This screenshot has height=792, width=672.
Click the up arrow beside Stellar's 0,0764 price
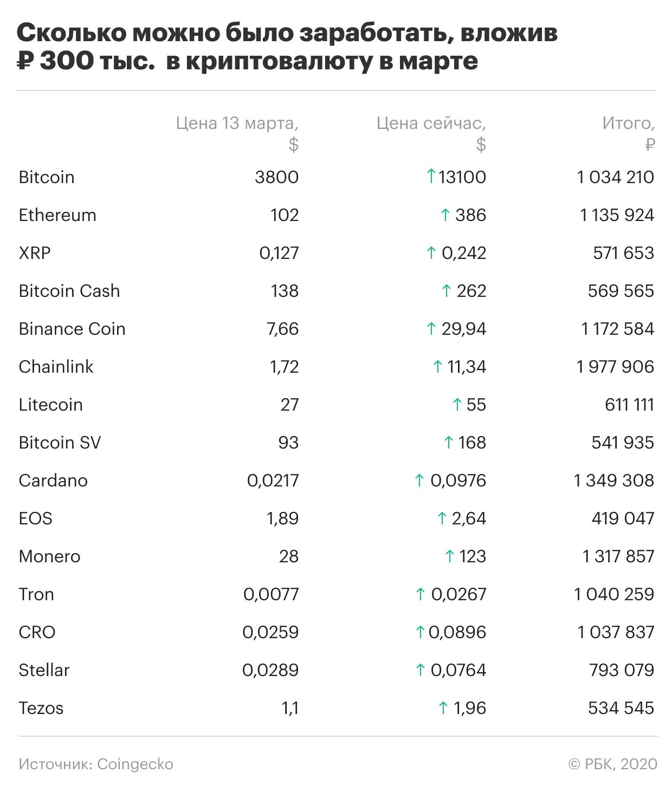[420, 670]
